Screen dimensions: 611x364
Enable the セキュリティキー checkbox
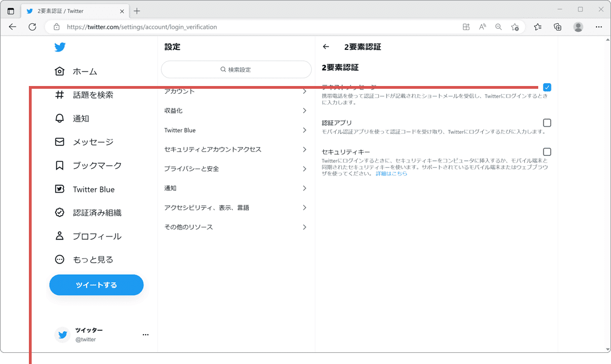547,151
